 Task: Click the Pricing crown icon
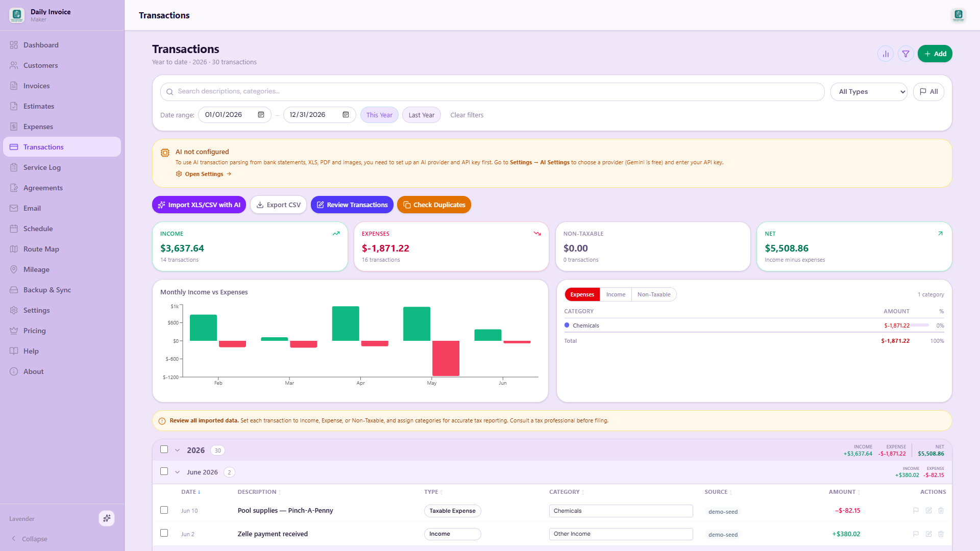click(14, 331)
